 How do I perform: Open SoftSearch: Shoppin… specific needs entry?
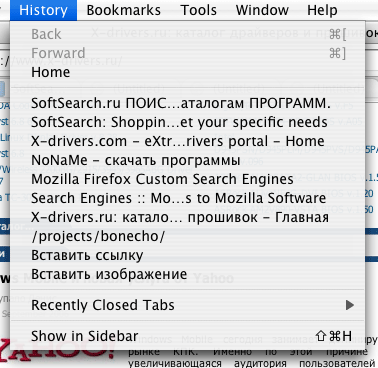[188, 122]
